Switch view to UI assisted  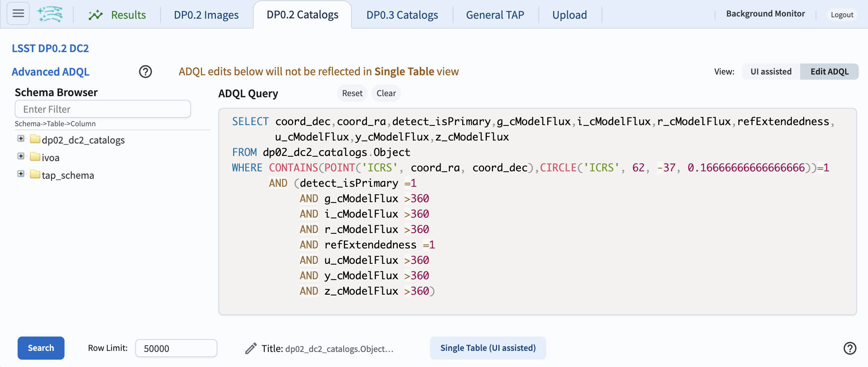click(770, 72)
